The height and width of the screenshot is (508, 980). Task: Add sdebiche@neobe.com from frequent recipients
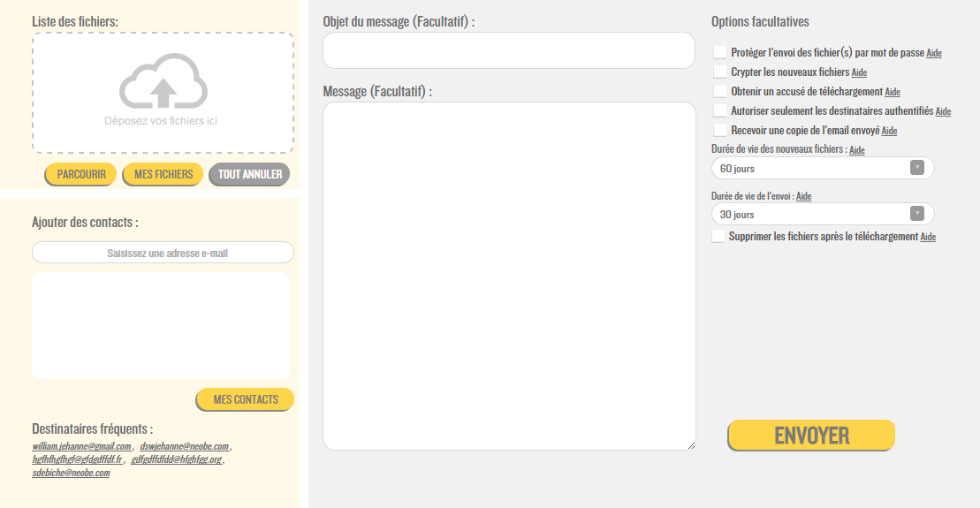pyautogui.click(x=71, y=474)
